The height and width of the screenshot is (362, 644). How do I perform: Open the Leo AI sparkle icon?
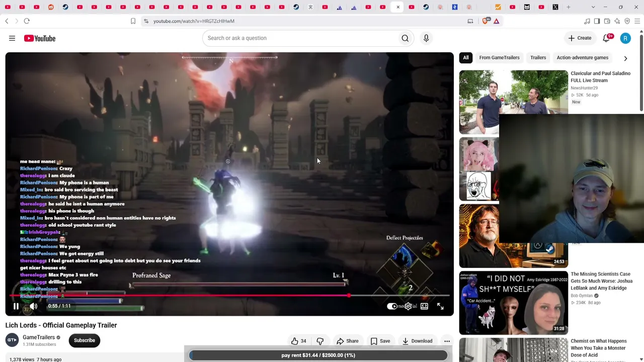[x=617, y=21]
